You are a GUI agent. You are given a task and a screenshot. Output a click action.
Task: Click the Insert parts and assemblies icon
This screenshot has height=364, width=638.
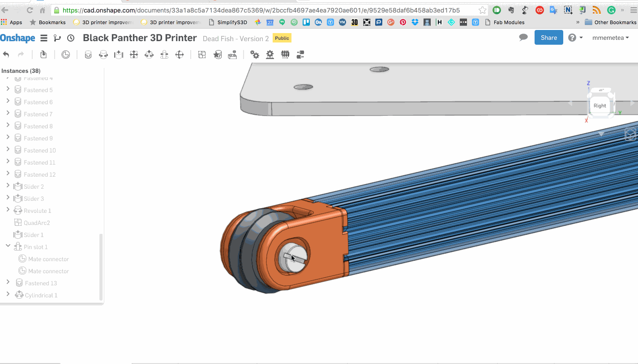pyautogui.click(x=43, y=55)
